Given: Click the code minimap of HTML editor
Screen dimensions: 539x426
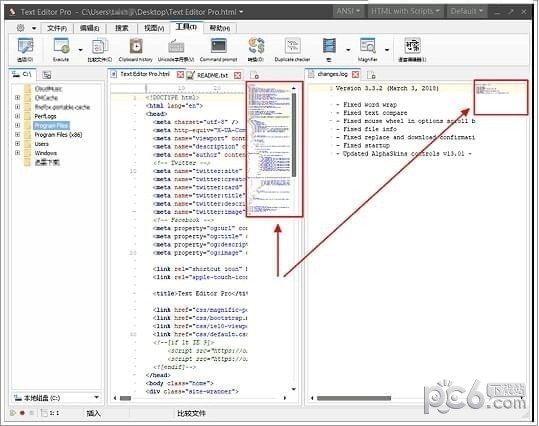Looking at the screenshot, I should coord(269,149).
